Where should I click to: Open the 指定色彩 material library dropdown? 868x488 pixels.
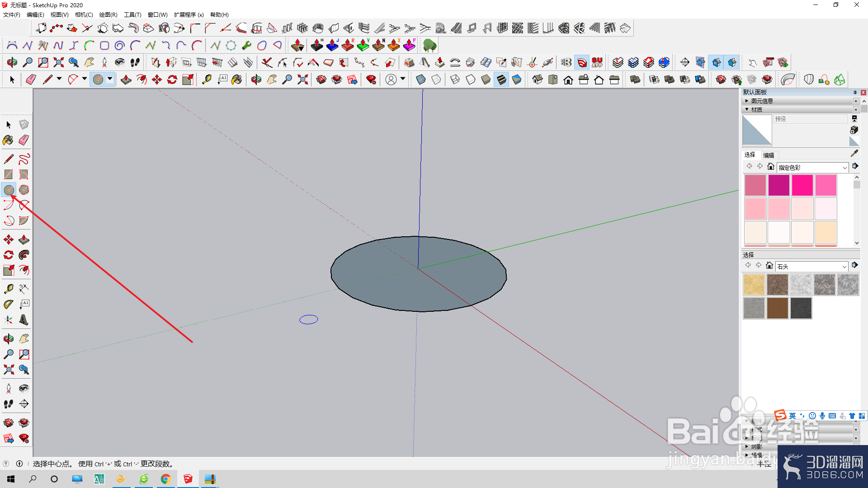[x=812, y=168]
